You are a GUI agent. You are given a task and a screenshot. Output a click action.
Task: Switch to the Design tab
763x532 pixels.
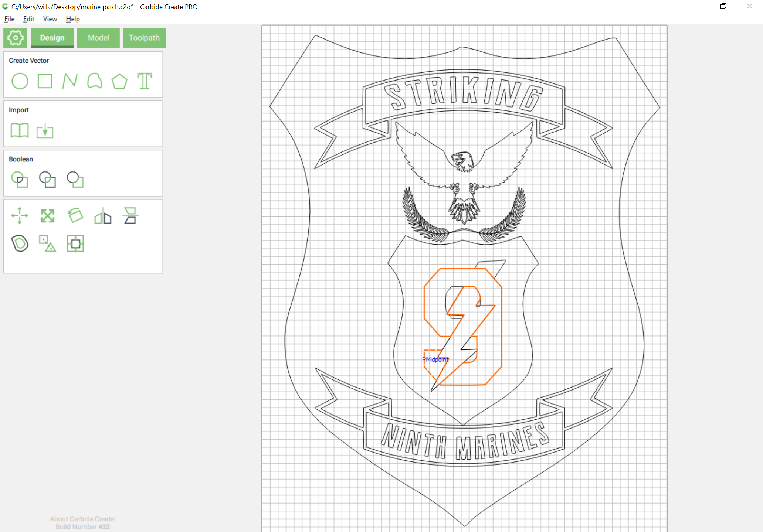tap(52, 38)
